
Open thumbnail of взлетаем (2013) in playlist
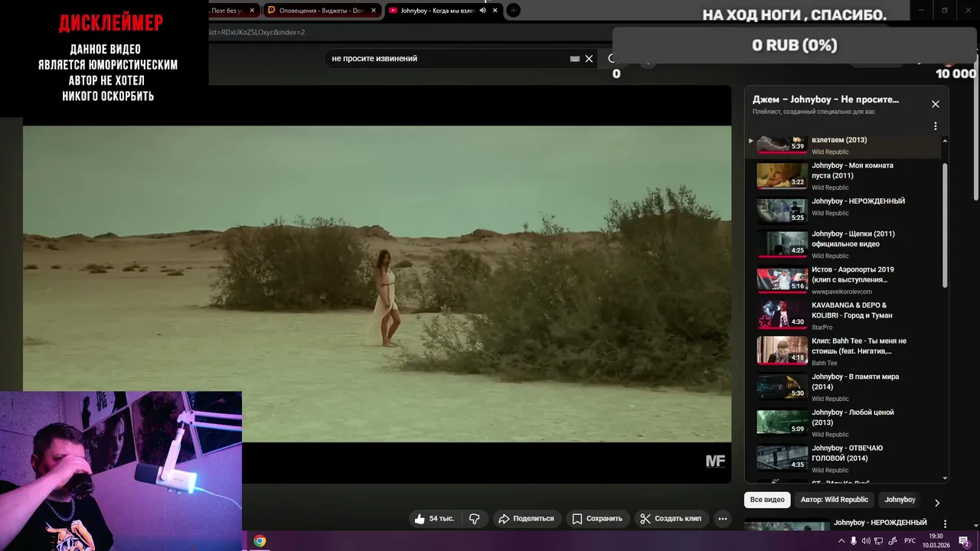click(x=782, y=144)
